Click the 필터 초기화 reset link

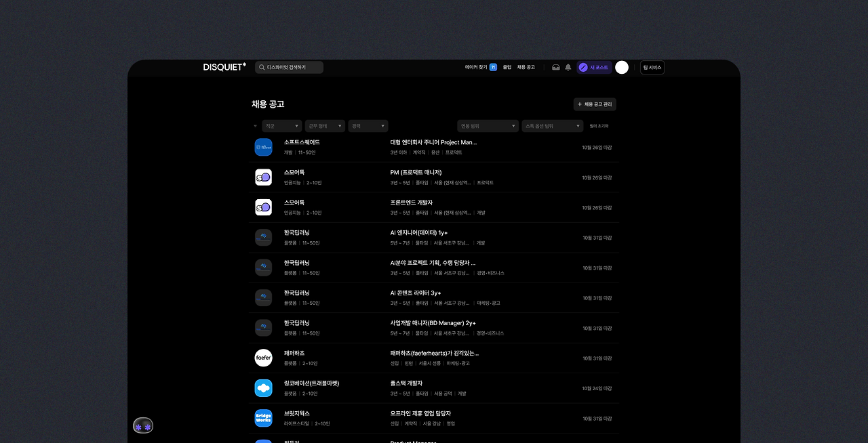point(599,126)
